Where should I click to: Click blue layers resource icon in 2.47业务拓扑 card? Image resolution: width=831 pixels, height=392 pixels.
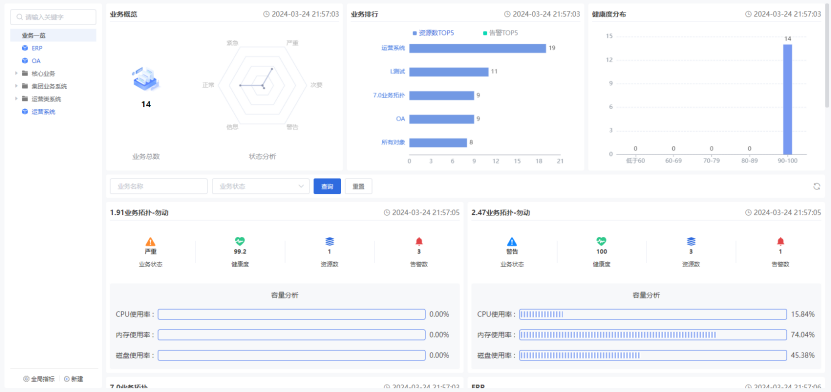691,242
